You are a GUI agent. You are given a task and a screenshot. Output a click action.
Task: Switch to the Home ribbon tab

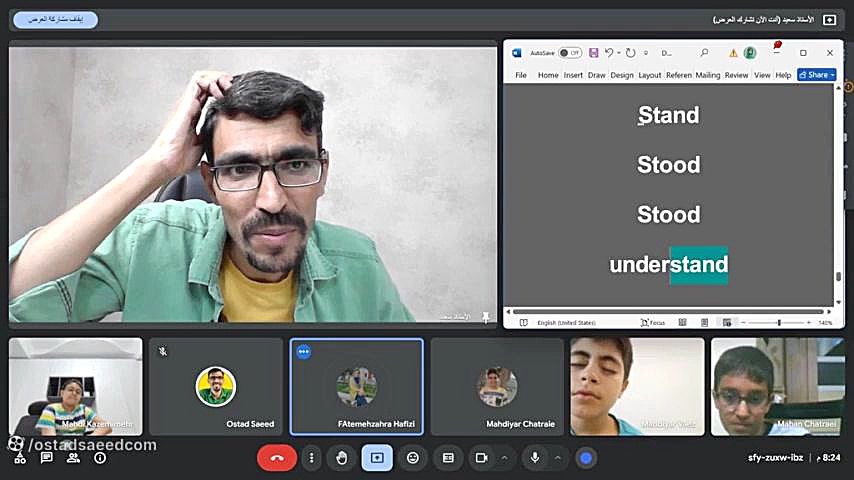click(548, 75)
